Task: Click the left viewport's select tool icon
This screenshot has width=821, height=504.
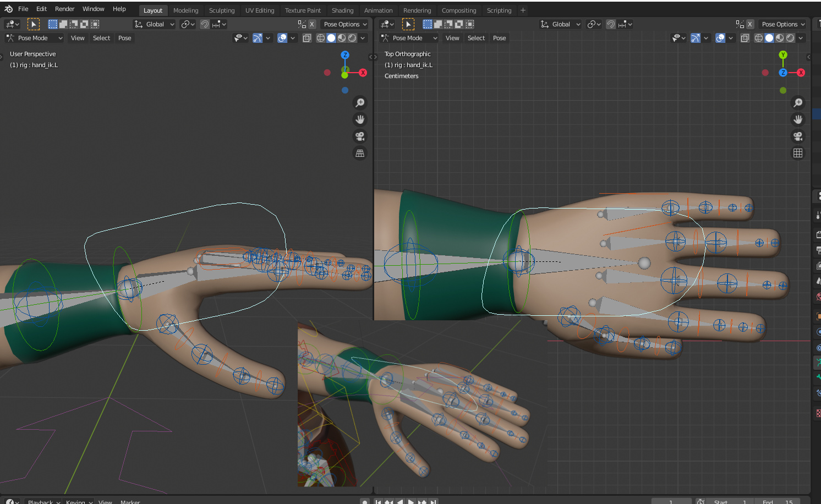Action: 33,24
